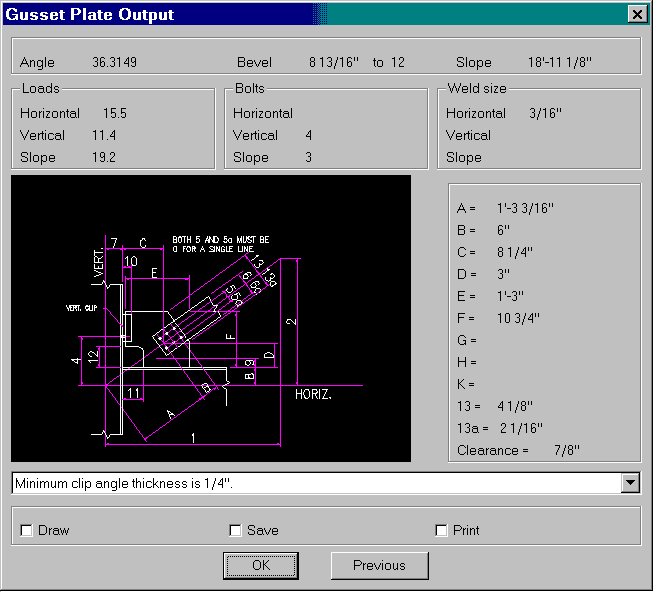The image size is (653, 592).
Task: Click the B dimension 6"
Action: 503,230
